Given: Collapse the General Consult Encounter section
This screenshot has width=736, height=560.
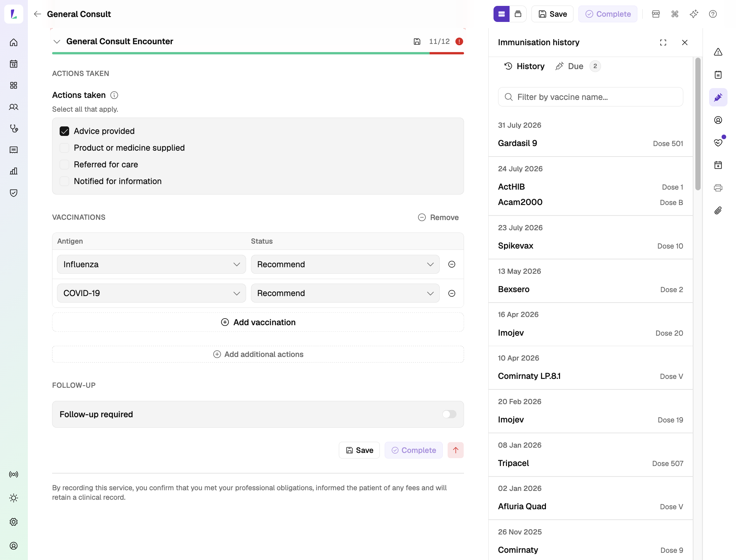Looking at the screenshot, I should [x=57, y=42].
